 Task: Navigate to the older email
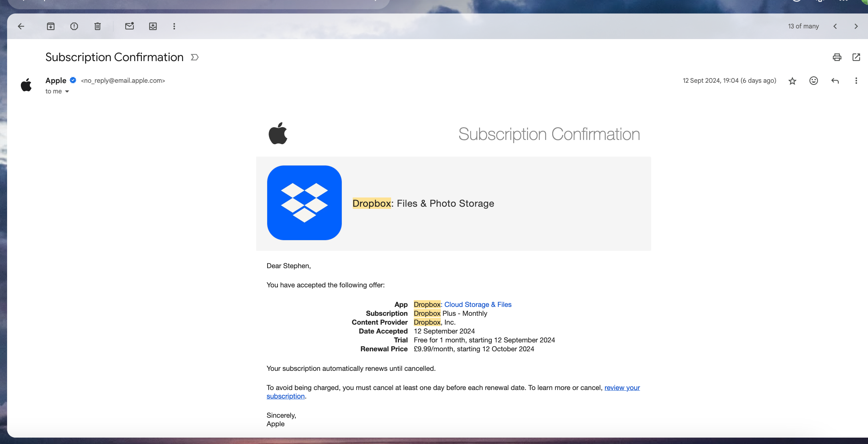856,26
